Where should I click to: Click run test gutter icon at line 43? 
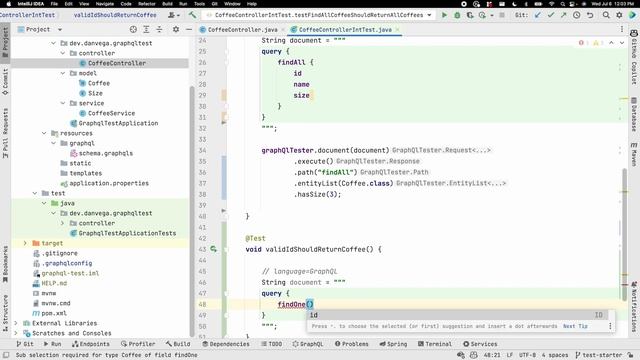(x=213, y=249)
